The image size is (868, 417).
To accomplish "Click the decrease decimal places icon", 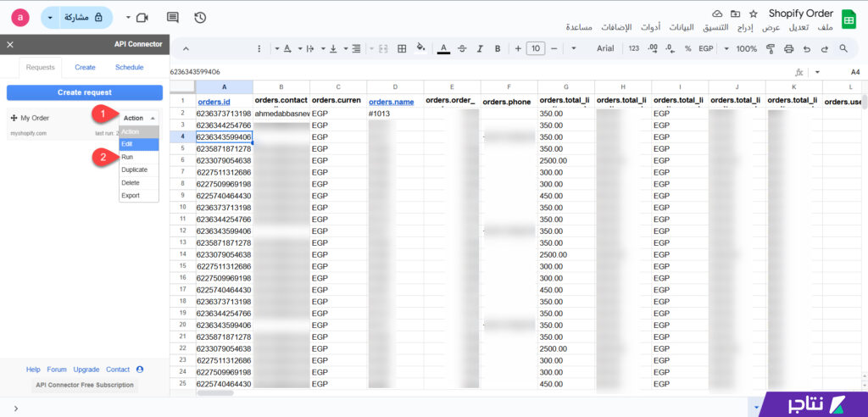I will click(x=671, y=48).
